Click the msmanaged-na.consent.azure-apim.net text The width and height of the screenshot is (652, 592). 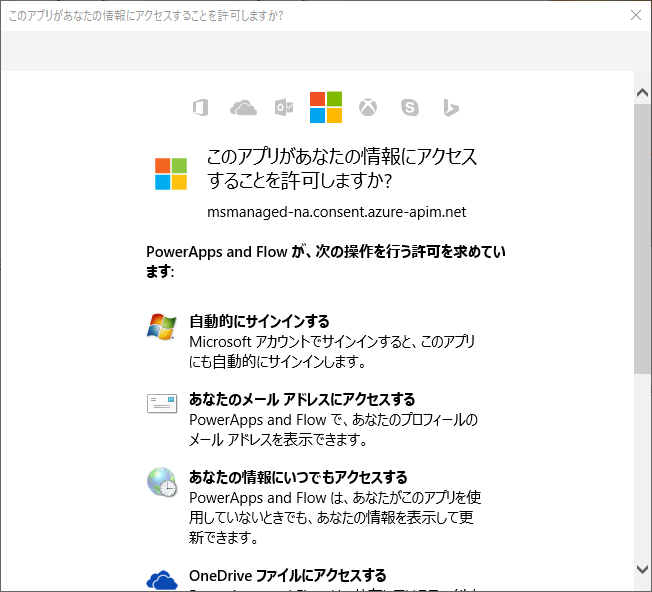point(336,212)
